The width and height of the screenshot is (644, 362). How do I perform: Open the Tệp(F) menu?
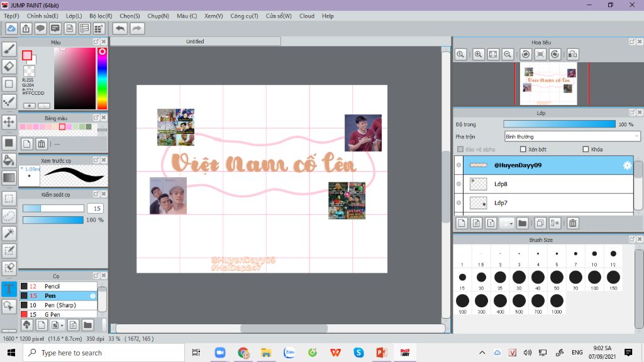pos(11,16)
